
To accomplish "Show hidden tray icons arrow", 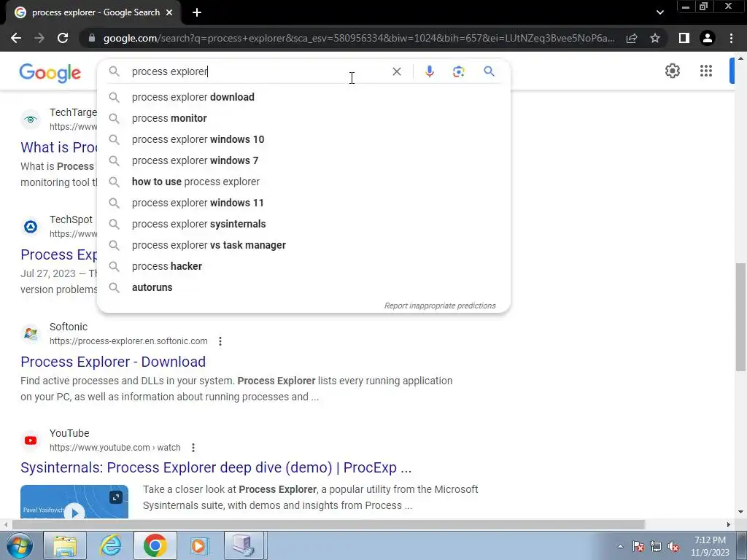I will click(620, 546).
